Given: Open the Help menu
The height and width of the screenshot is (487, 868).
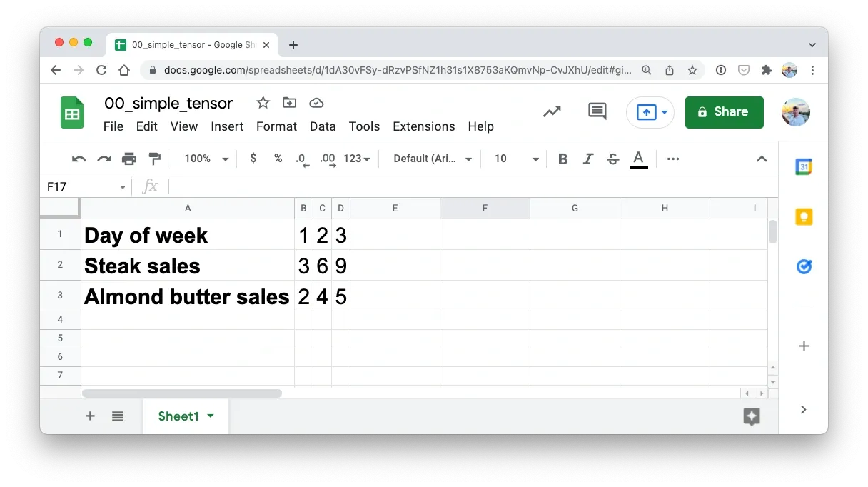Looking at the screenshot, I should pyautogui.click(x=481, y=126).
